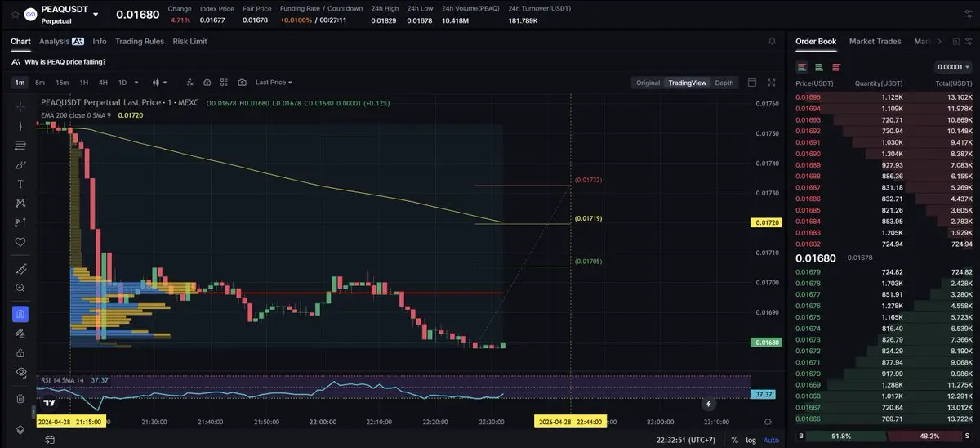Show only buy orders in order book
The width and height of the screenshot is (980, 448).
click(818, 67)
